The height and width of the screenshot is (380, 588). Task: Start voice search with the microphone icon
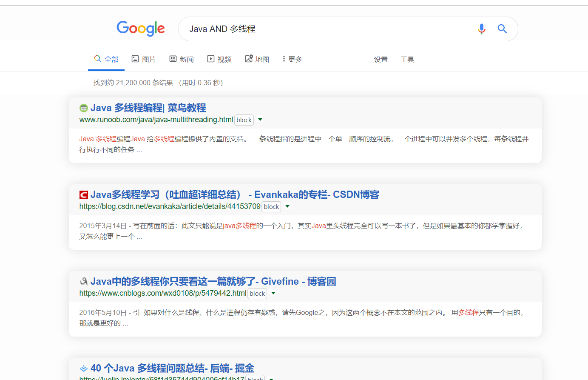[481, 29]
